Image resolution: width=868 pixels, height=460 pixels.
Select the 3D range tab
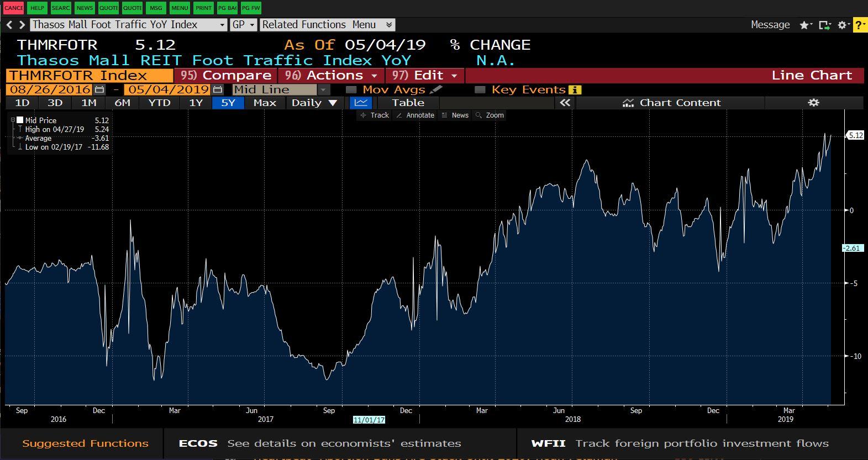pyautogui.click(x=55, y=103)
